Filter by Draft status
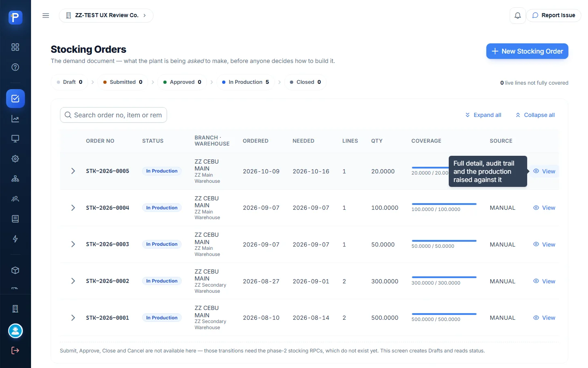588x368 pixels. pos(69,82)
